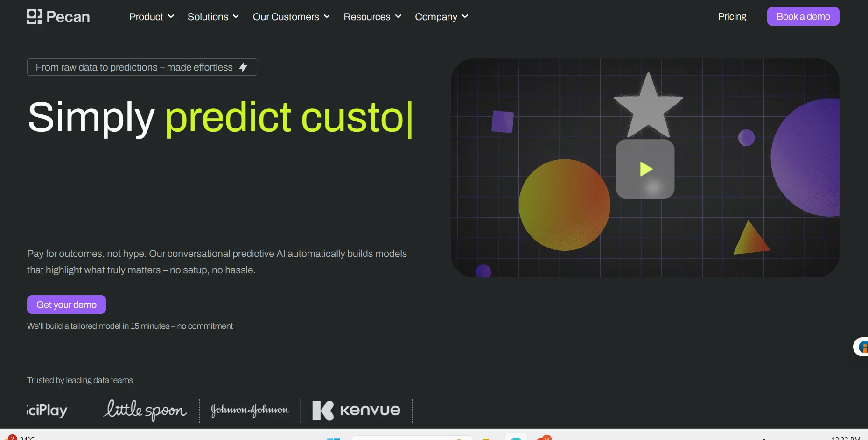Open the Company menu
868x440 pixels.
click(x=441, y=17)
